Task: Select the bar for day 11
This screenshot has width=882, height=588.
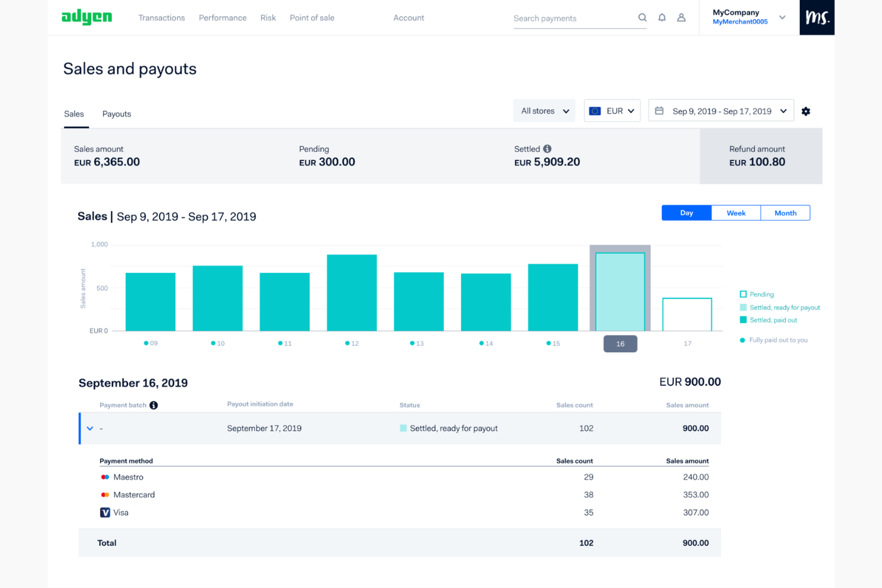Action: click(285, 302)
